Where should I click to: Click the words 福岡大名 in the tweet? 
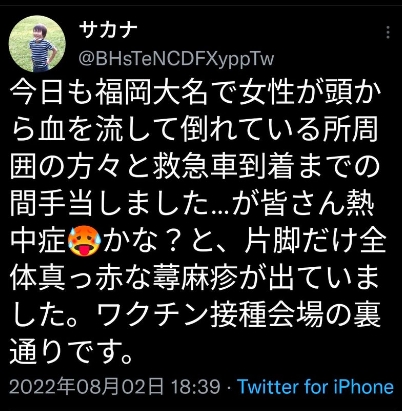pyautogui.click(x=152, y=91)
